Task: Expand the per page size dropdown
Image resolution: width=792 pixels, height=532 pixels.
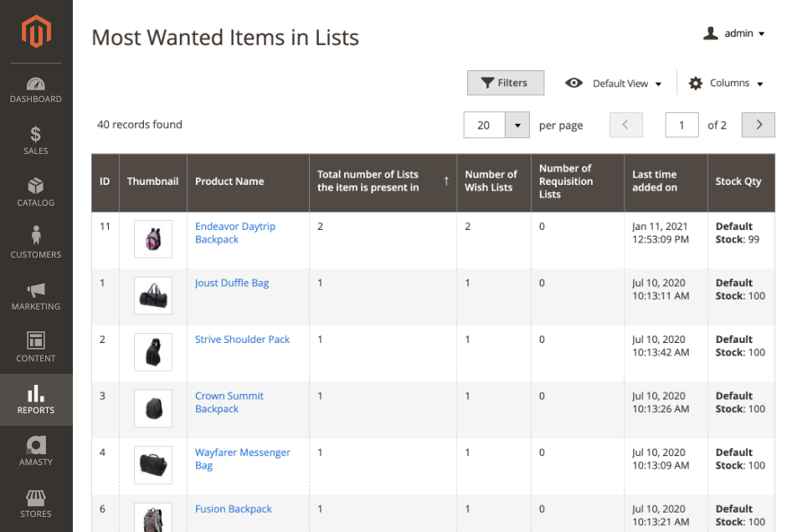Action: tap(517, 125)
